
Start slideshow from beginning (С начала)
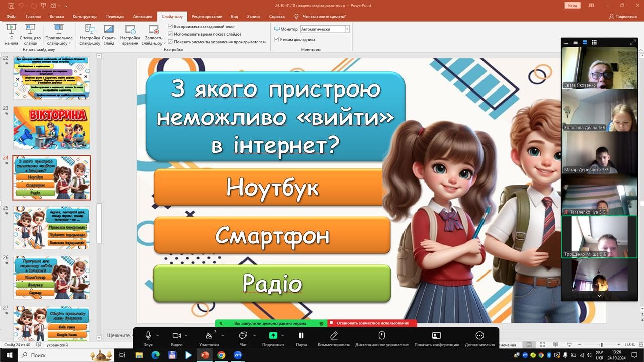pos(11,34)
